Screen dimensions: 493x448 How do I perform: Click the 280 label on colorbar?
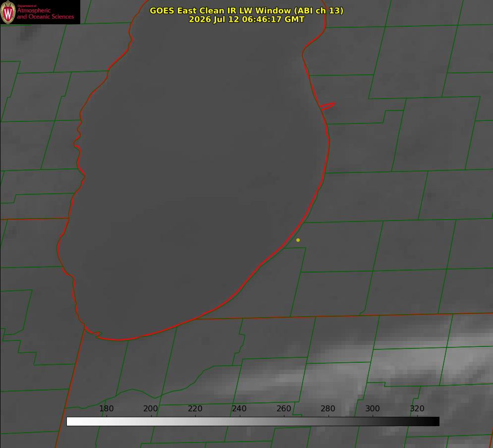tap(328, 408)
